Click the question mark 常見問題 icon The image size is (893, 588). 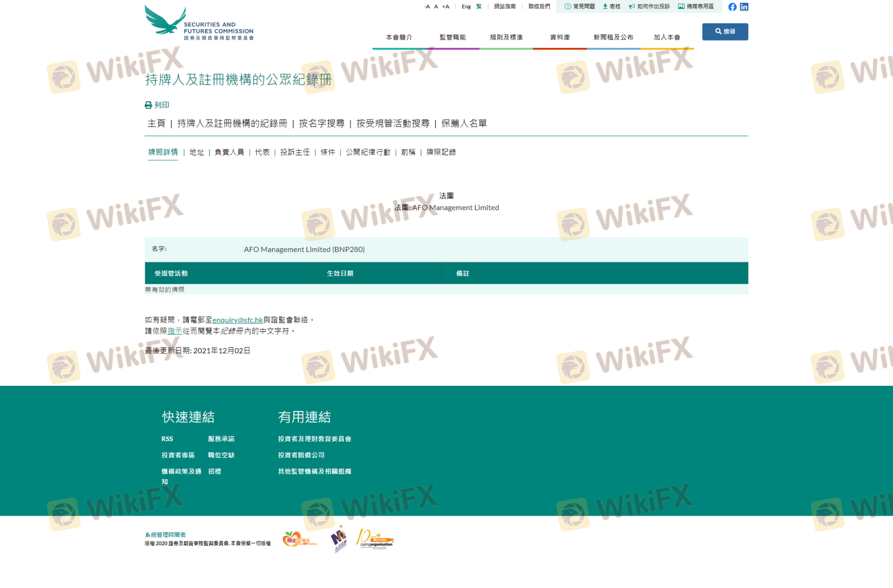(x=568, y=6)
